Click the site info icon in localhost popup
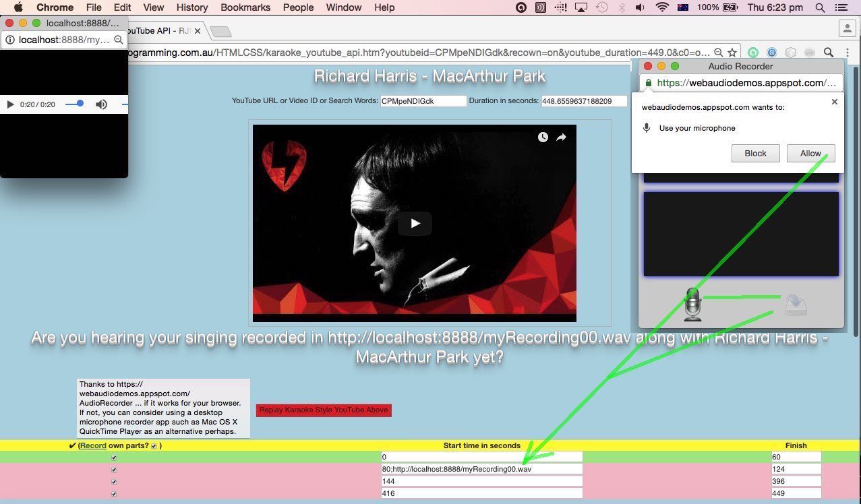 pos(10,40)
